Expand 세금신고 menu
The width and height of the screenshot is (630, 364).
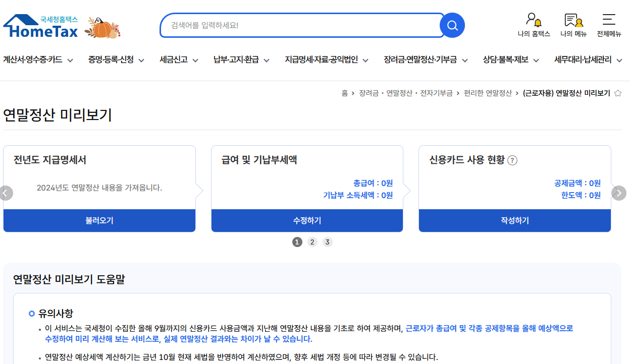coord(179,60)
